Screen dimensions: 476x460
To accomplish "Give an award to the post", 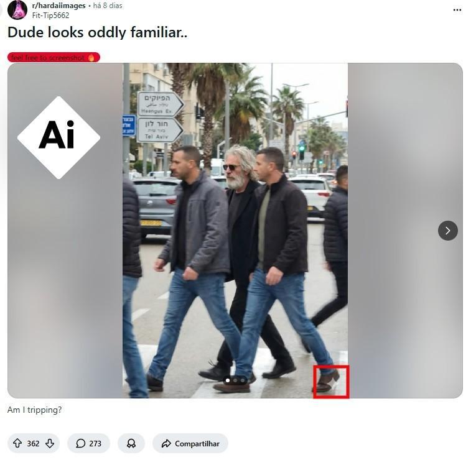I will pos(131,443).
